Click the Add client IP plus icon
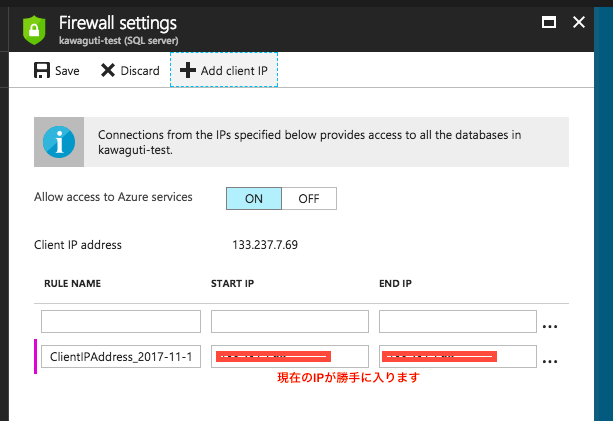The width and height of the screenshot is (613, 421). click(188, 71)
